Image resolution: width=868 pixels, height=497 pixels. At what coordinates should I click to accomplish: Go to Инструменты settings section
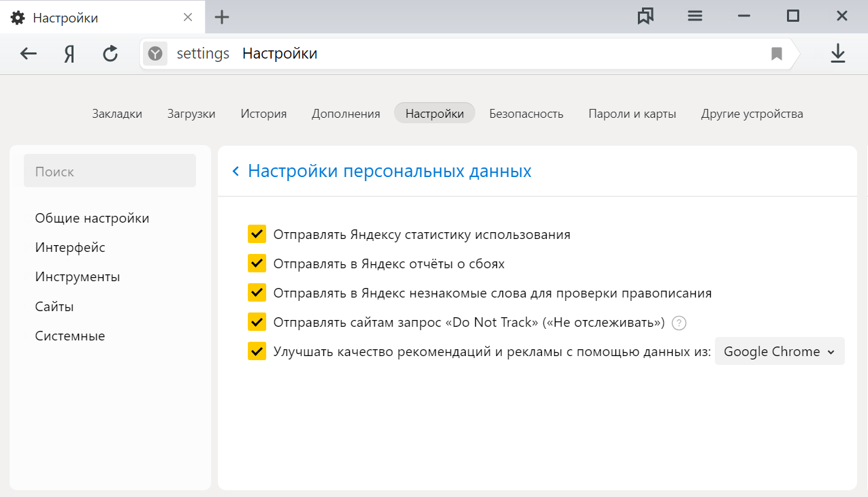point(78,277)
